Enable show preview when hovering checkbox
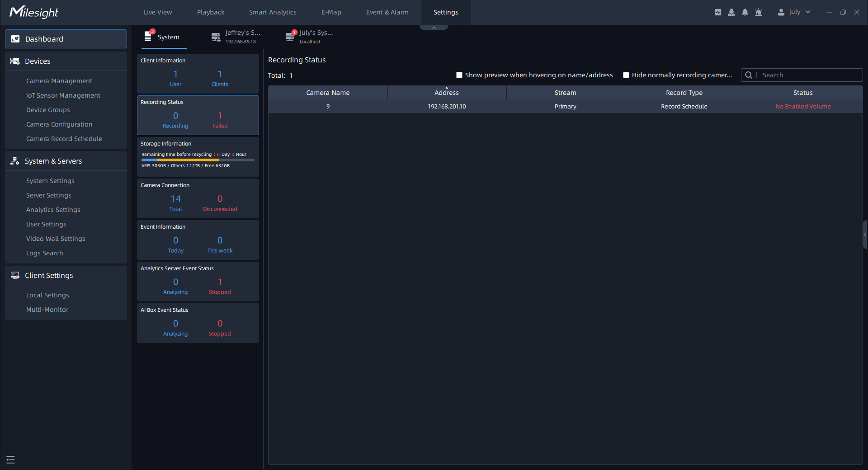Image resolution: width=868 pixels, height=470 pixels. pos(459,75)
